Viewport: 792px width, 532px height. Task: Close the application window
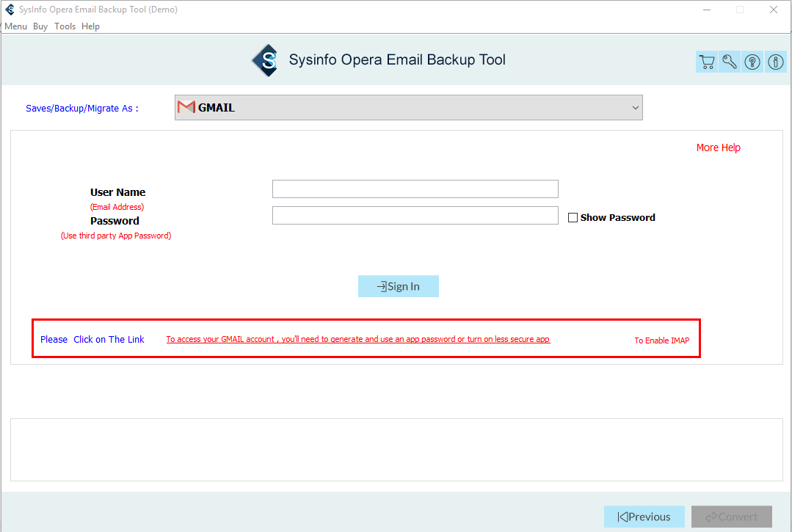click(774, 10)
